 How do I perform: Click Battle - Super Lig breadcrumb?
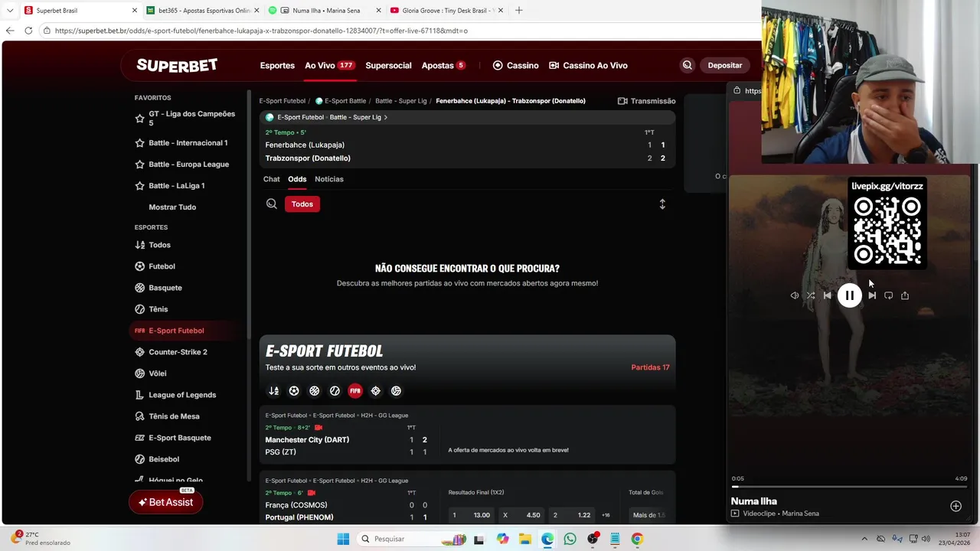pos(401,101)
